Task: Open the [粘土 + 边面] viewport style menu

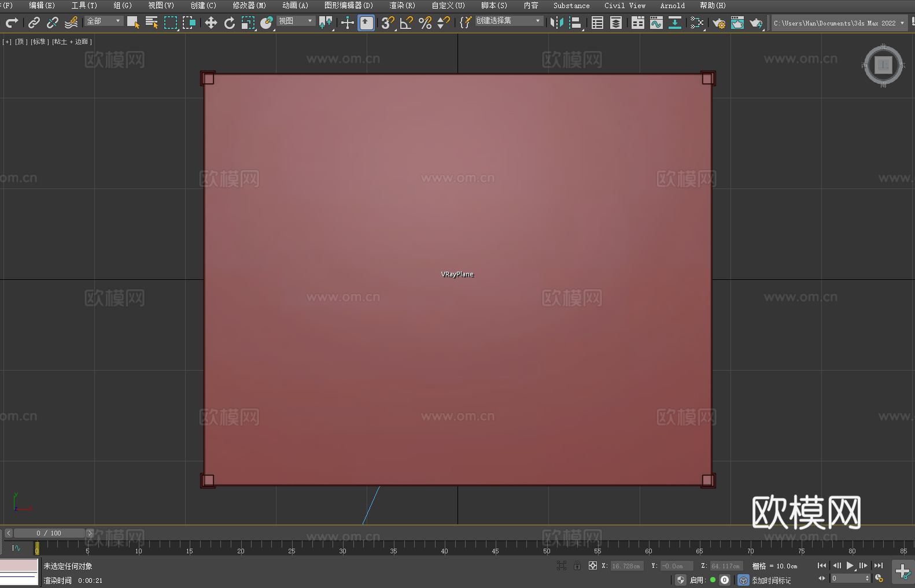Action: (72, 42)
